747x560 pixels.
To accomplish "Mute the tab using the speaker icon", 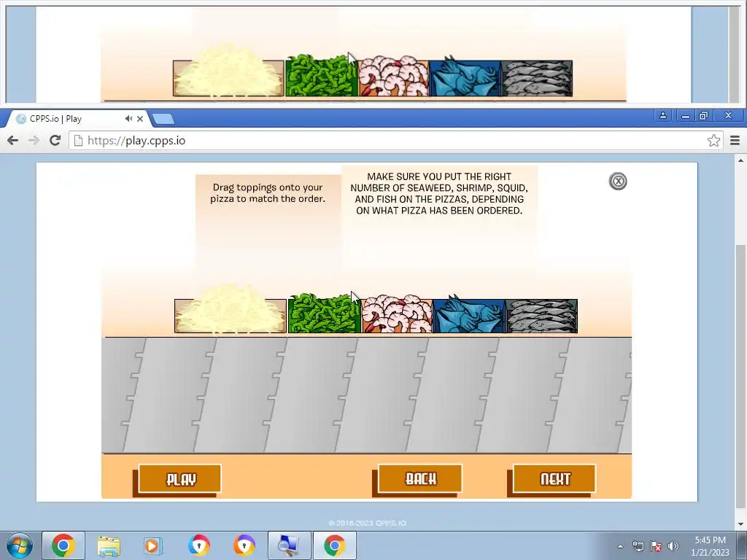I will [128, 119].
